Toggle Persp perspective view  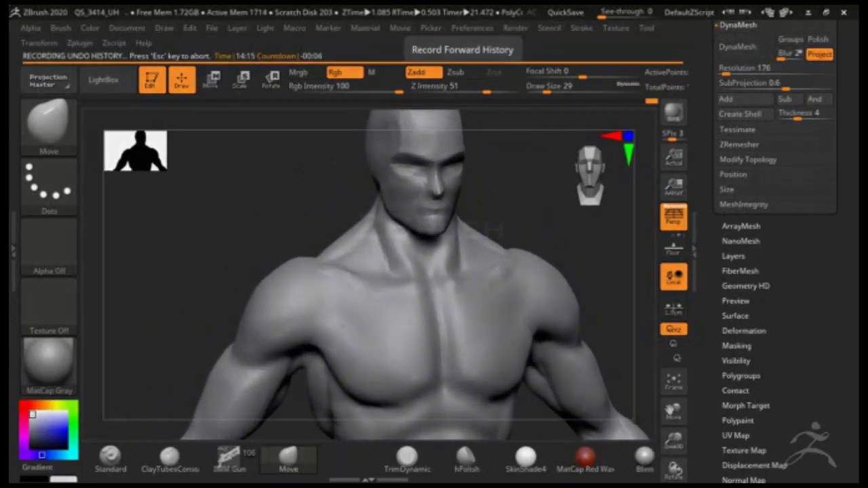point(673,217)
